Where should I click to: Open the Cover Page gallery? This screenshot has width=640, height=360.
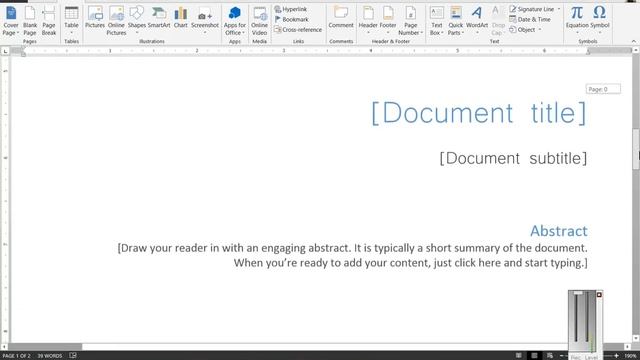tap(11, 21)
